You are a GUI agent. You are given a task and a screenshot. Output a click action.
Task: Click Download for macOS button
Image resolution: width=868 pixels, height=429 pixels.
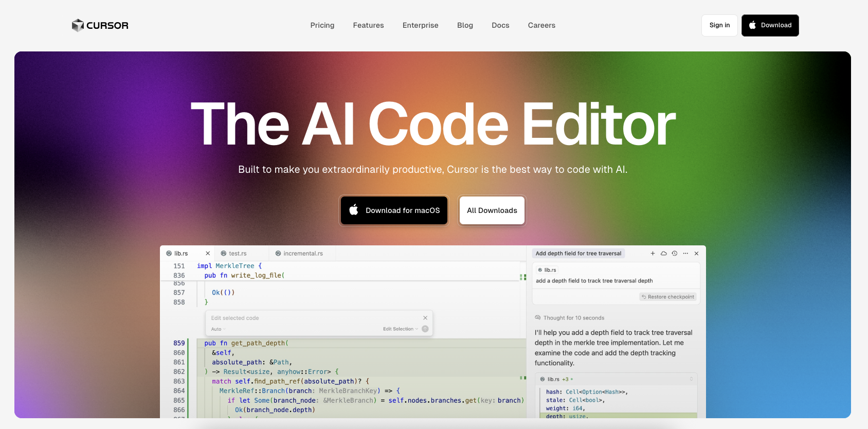[x=394, y=210]
